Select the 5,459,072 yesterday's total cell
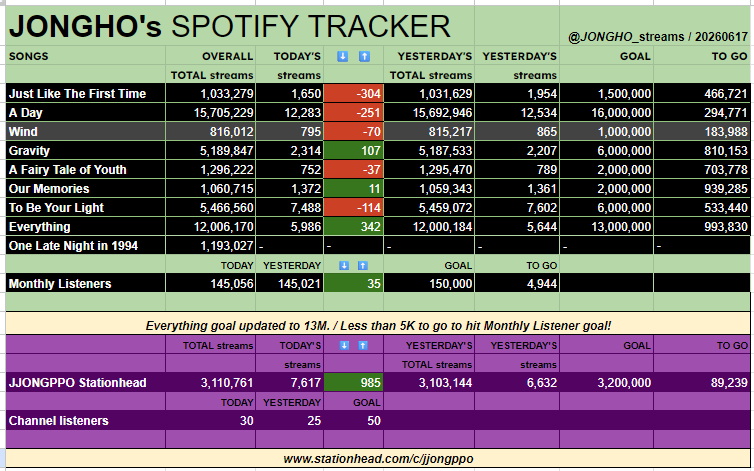 (x=429, y=207)
